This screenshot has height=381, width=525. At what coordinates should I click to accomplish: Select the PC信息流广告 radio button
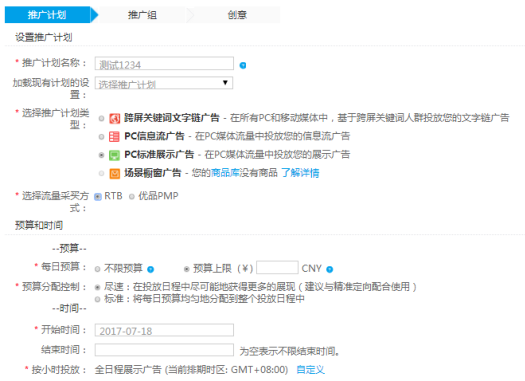click(101, 137)
